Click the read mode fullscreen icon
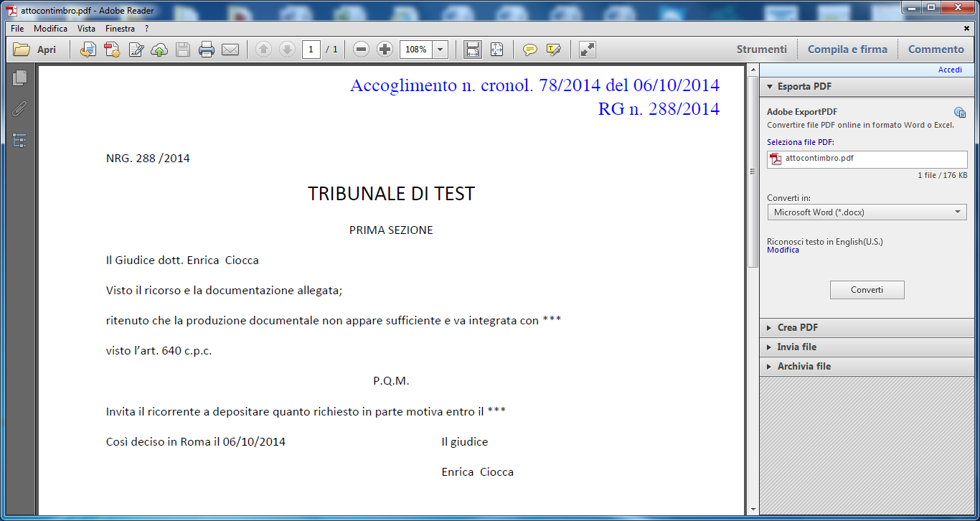 [x=588, y=50]
